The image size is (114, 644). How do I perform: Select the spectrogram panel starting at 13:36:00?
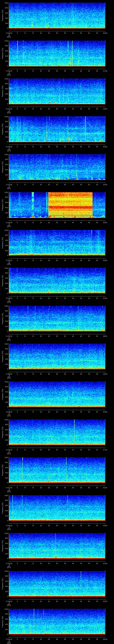[x=57, y=281]
